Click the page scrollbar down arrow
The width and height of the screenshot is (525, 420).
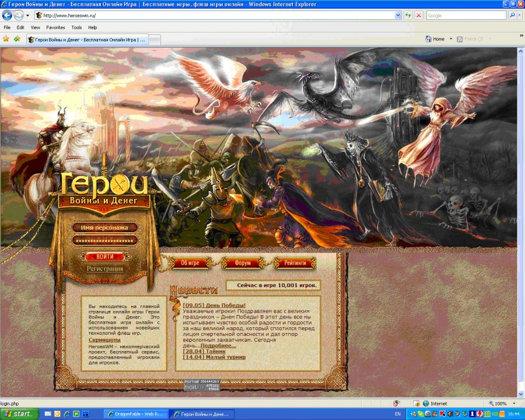(x=521, y=394)
